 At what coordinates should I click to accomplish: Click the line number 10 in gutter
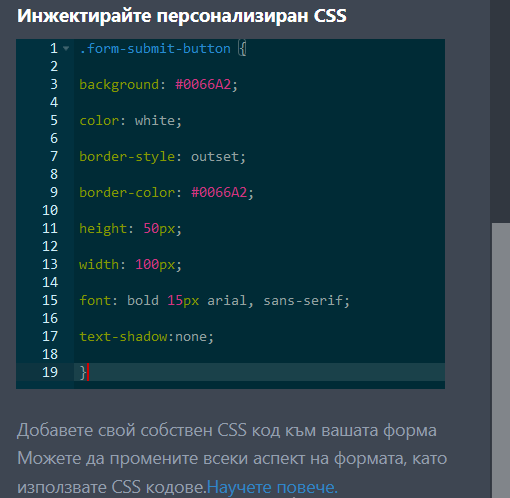click(x=50, y=211)
